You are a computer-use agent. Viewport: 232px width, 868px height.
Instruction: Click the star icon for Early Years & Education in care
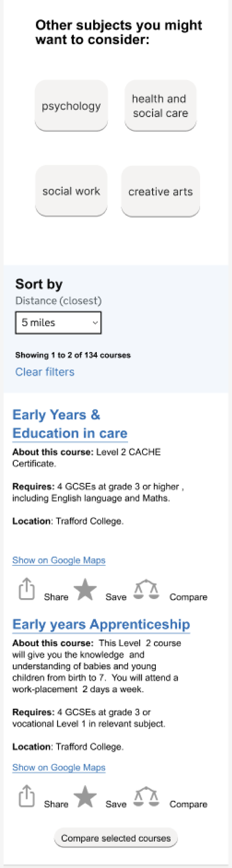[85, 589]
